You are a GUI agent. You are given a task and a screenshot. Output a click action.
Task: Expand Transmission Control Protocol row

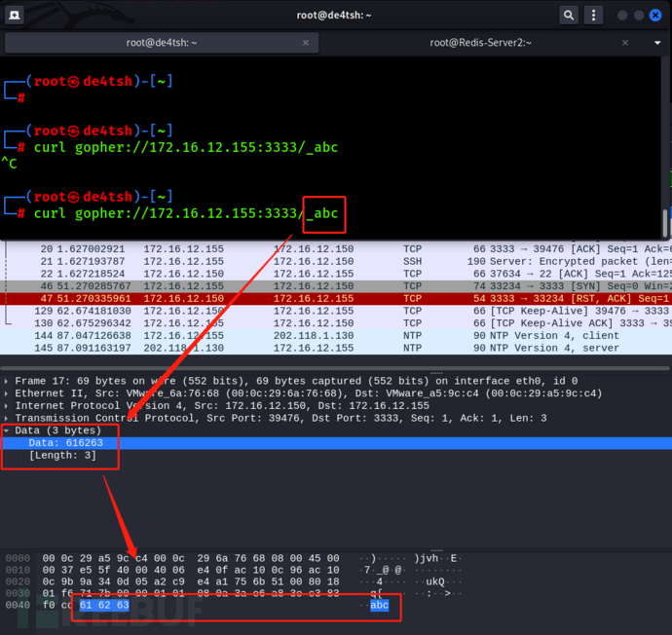pos(8,418)
